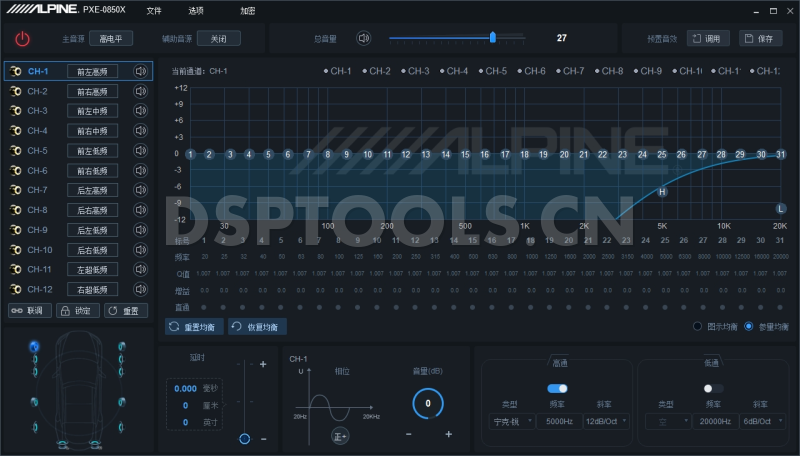Screen dimensions: 800x456
Task: Raise CH-1 volume dB with plus
Action: [x=448, y=434]
